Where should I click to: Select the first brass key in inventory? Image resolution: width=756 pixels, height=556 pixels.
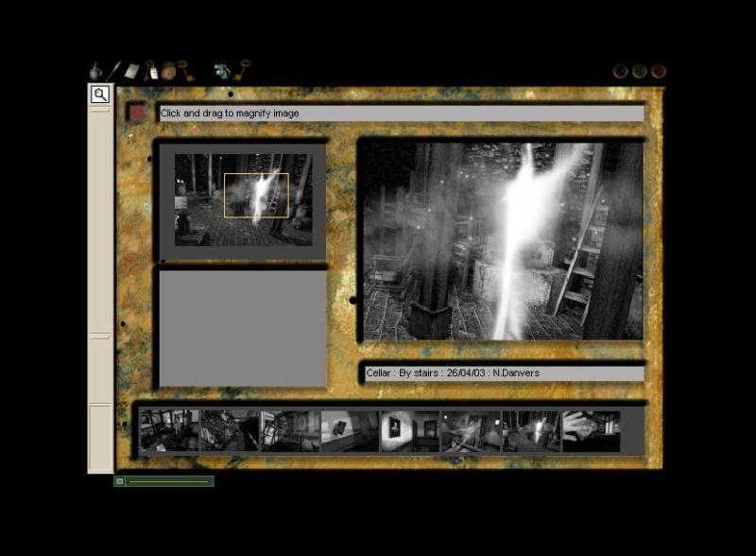(x=186, y=71)
